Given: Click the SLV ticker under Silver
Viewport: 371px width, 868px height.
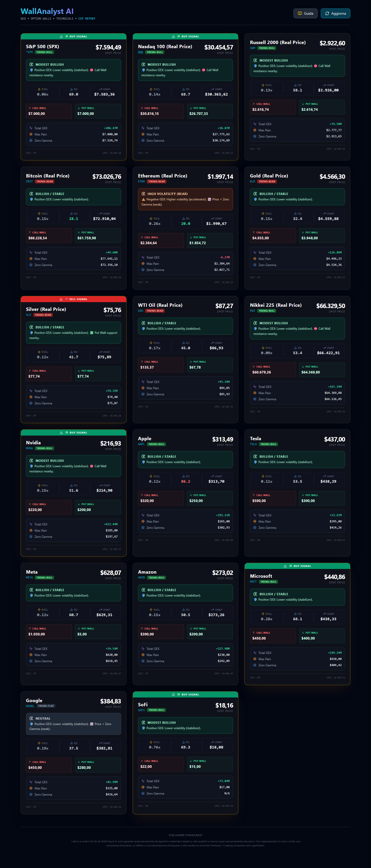Looking at the screenshot, I should click(29, 315).
